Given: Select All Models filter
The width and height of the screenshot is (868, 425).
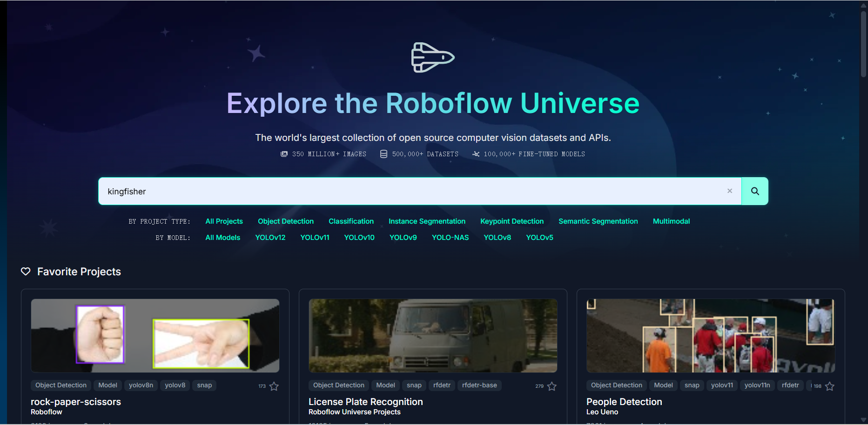Looking at the screenshot, I should [223, 238].
